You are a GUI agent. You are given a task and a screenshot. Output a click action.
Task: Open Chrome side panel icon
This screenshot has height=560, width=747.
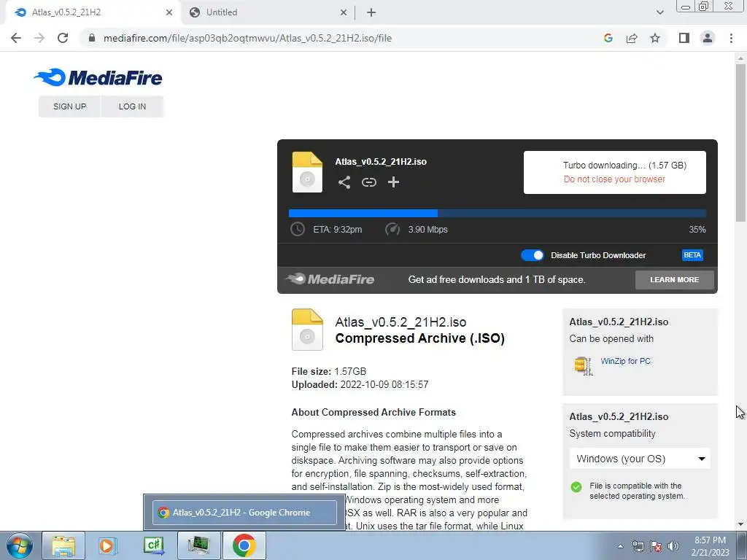[684, 38]
